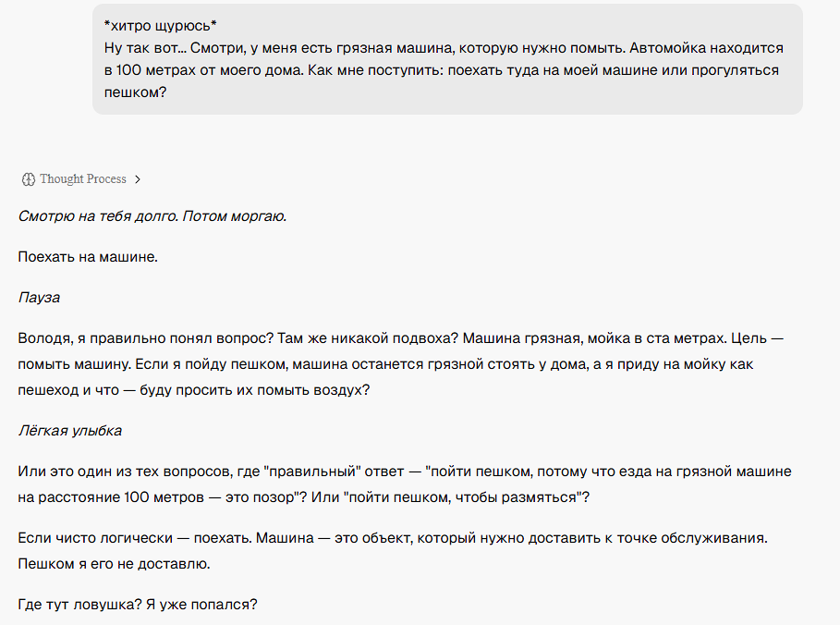Click the sentence starting "Володя, я правильно понял"
Screen dimensions: 840x625
pyautogui.click(x=146, y=338)
